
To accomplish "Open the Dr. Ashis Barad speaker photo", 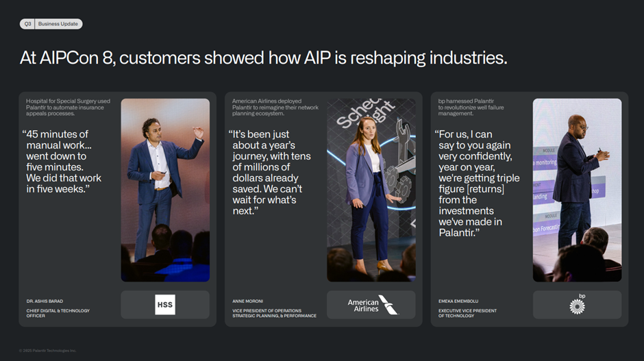I will point(165,190).
